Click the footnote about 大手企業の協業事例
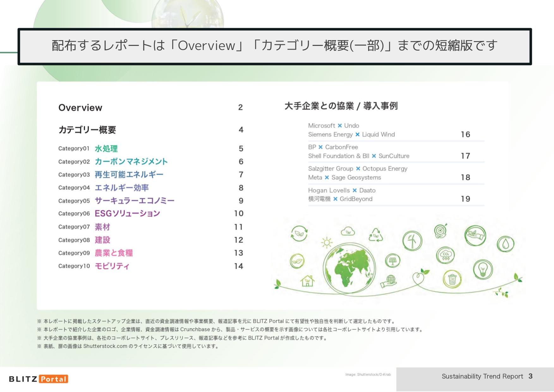The width and height of the screenshot is (554, 392). (182, 338)
